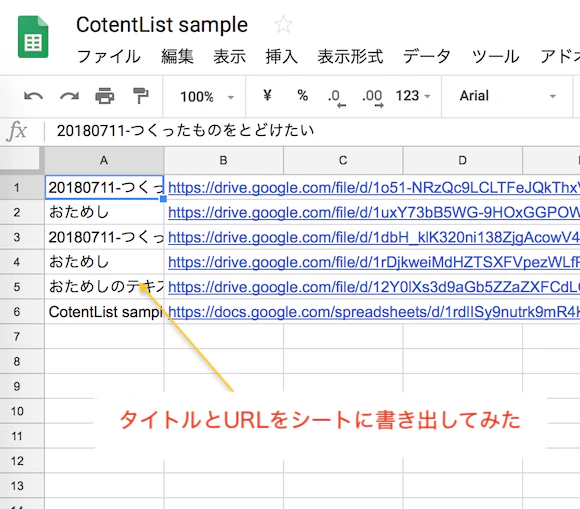Click the Undo arrow icon
Screen dimensions: 580x509
point(33,97)
